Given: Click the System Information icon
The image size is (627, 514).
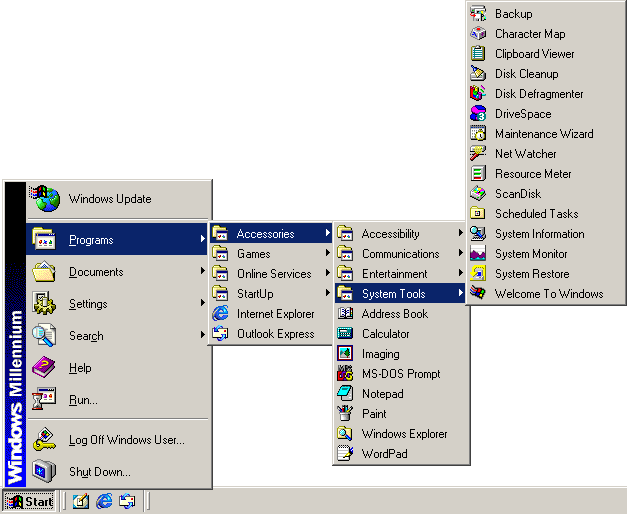Looking at the screenshot, I should [478, 234].
